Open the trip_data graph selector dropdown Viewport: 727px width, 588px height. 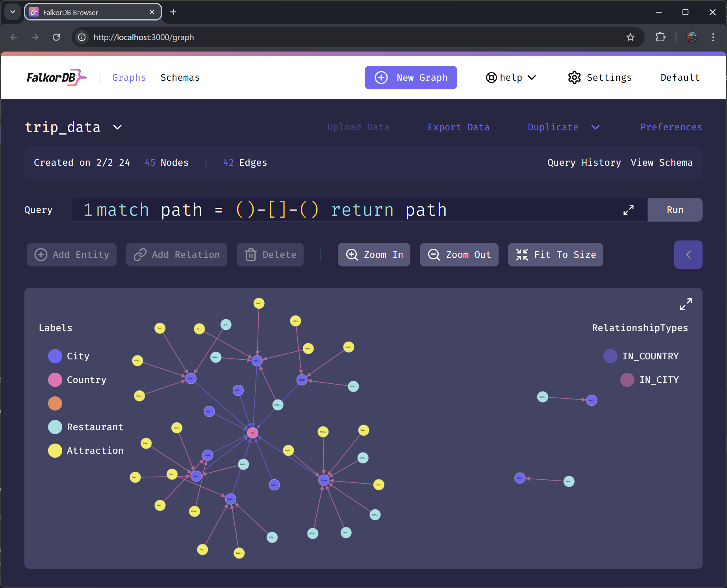pos(117,127)
